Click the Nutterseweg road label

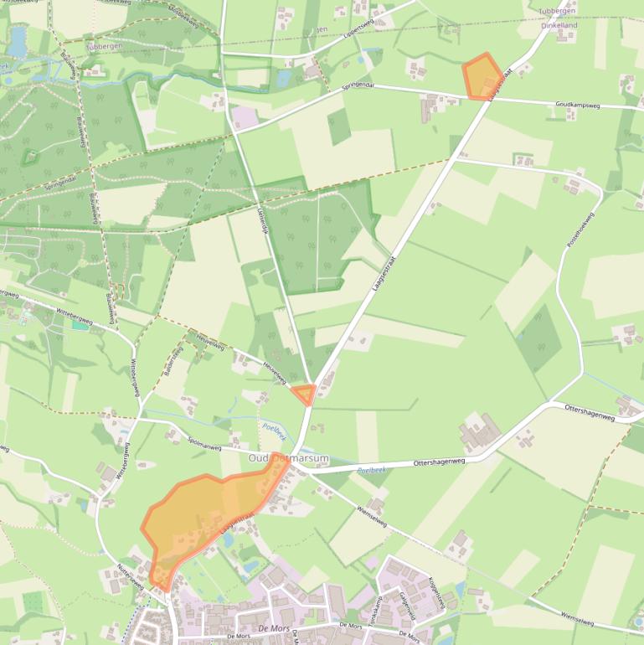click(x=131, y=576)
